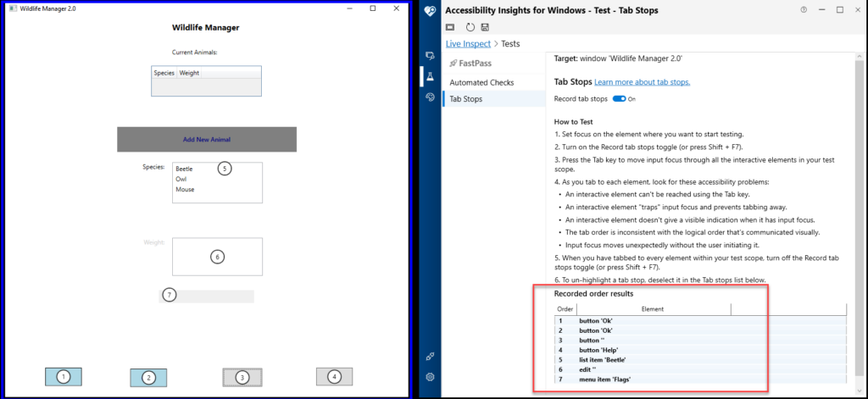Viewport: 868px width, 399px height.
Task: Select result row 6 edit ''
Action: click(700, 369)
